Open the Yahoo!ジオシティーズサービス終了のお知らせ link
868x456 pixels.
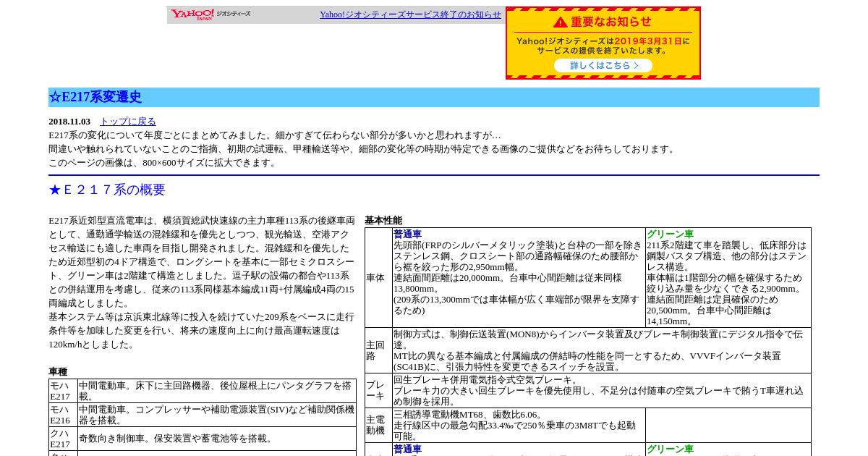click(x=410, y=14)
